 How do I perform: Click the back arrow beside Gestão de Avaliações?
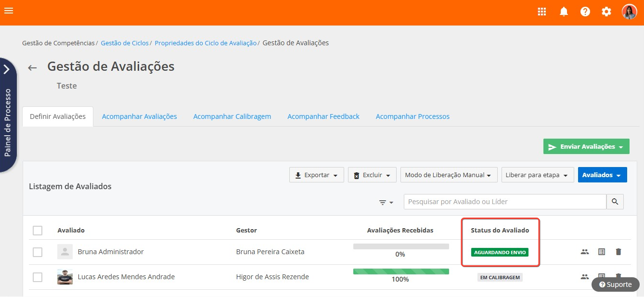[x=32, y=68]
